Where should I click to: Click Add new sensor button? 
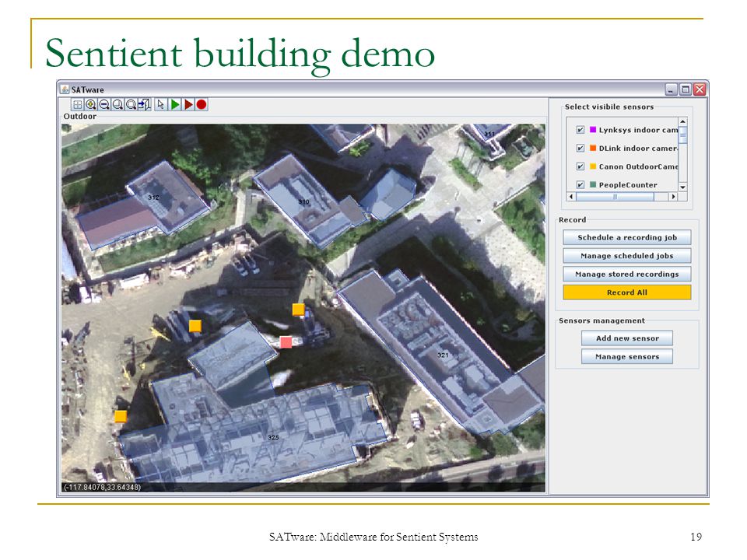pos(627,338)
